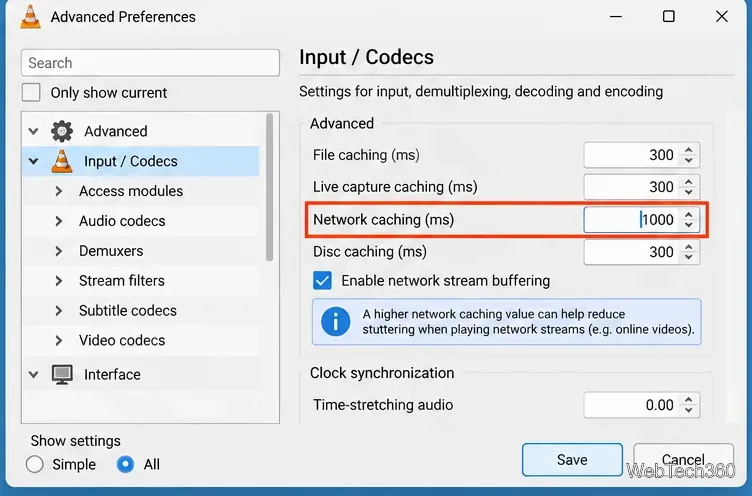This screenshot has height=496, width=752.
Task: Expand the Access modules tree node
Action: point(59,191)
